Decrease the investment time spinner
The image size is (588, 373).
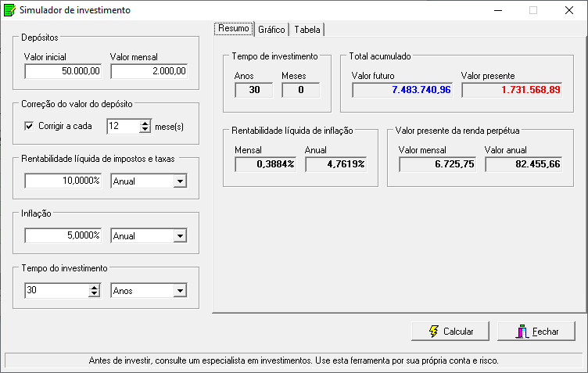(95, 294)
